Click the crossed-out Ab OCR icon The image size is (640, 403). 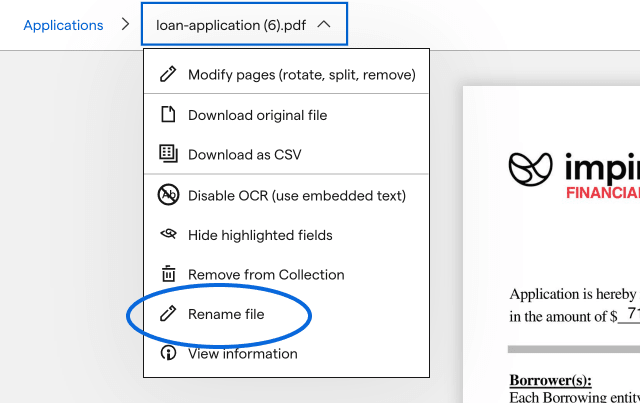pos(168,195)
